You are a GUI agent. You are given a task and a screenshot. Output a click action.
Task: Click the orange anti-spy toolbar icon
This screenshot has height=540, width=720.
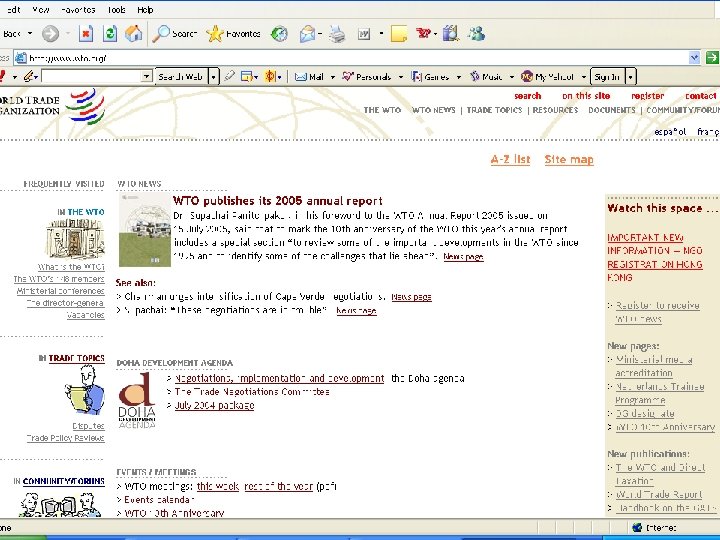click(270, 76)
